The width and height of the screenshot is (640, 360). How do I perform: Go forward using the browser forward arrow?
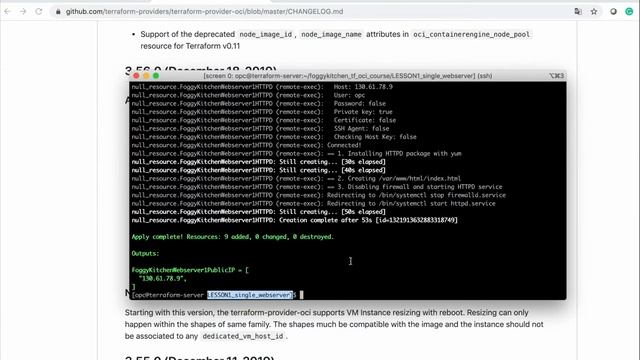pyautogui.click(x=23, y=11)
